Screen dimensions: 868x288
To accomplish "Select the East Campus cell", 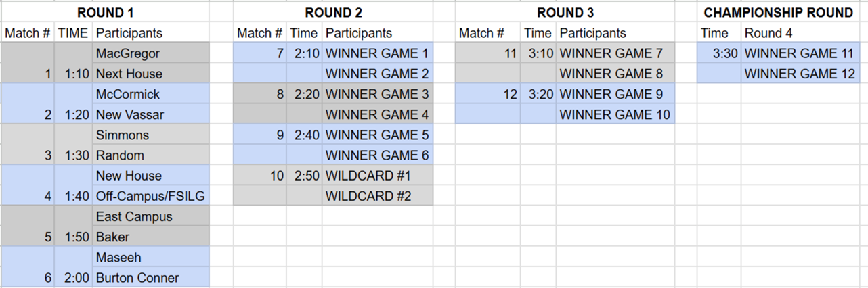I will point(150,216).
